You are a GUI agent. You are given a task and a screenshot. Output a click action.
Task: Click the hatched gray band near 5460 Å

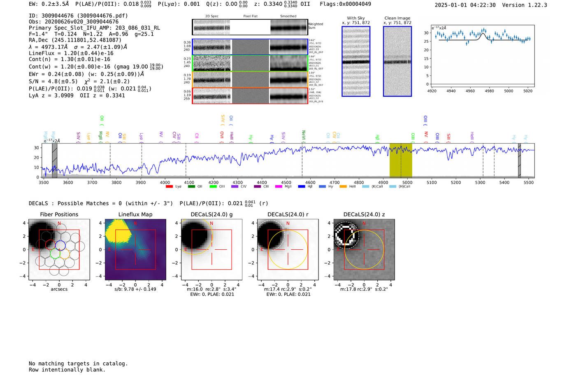(519, 160)
